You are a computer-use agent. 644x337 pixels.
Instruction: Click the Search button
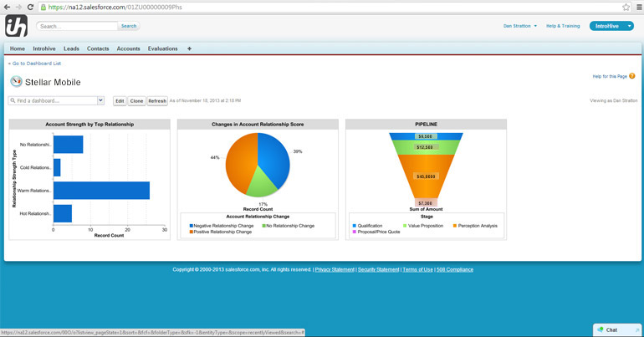(129, 26)
